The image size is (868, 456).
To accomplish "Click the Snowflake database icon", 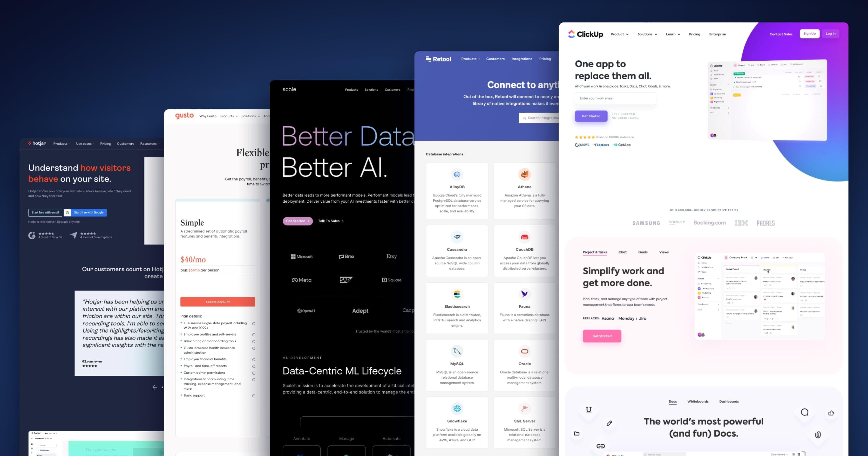I will coord(456,408).
